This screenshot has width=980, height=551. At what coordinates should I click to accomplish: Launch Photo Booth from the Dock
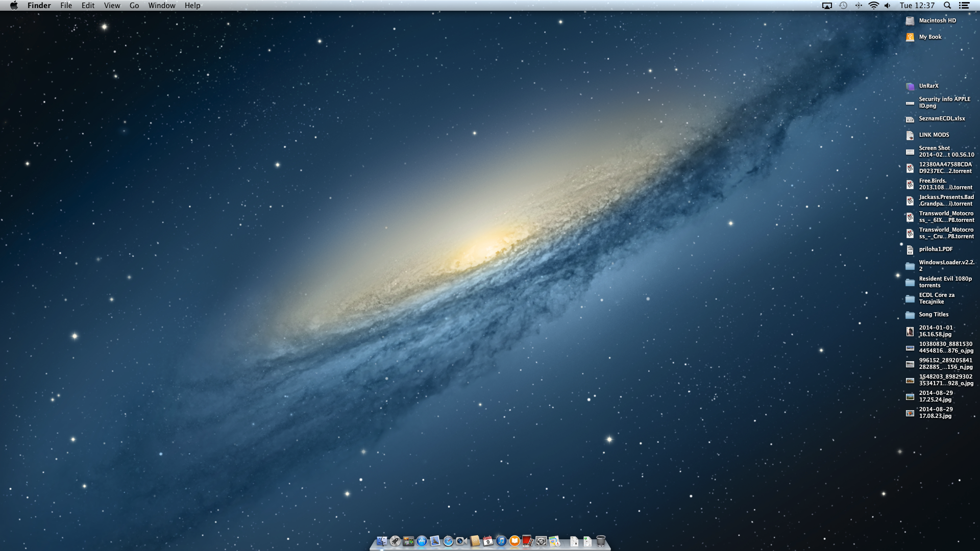527,541
